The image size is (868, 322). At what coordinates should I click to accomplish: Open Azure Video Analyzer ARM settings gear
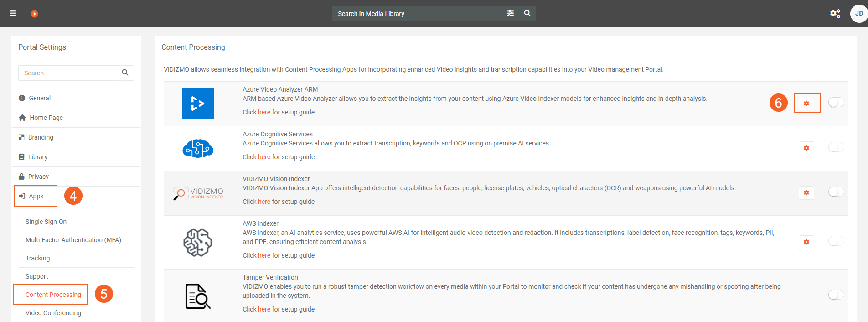806,104
